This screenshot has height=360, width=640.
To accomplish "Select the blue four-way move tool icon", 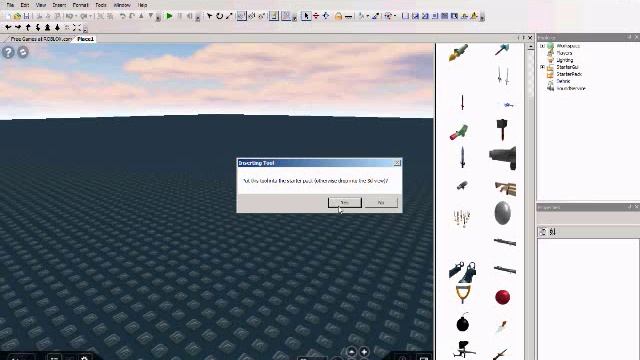I will click(x=326, y=16).
